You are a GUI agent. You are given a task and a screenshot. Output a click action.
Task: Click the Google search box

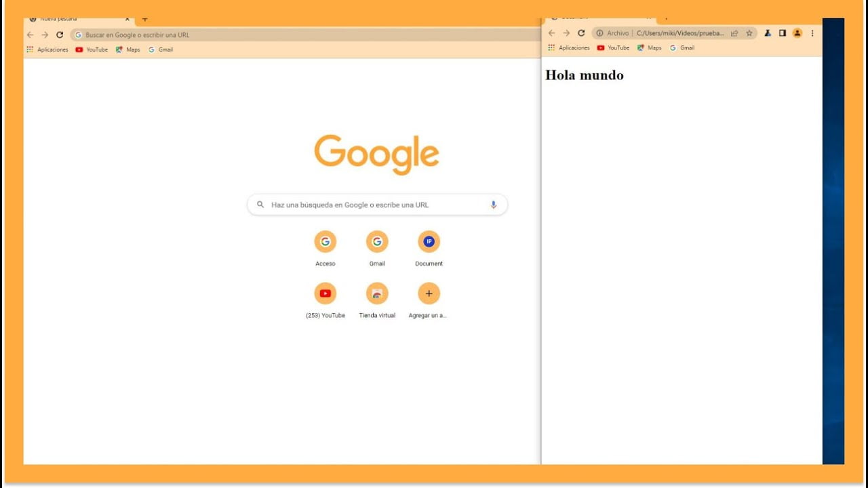coord(377,205)
